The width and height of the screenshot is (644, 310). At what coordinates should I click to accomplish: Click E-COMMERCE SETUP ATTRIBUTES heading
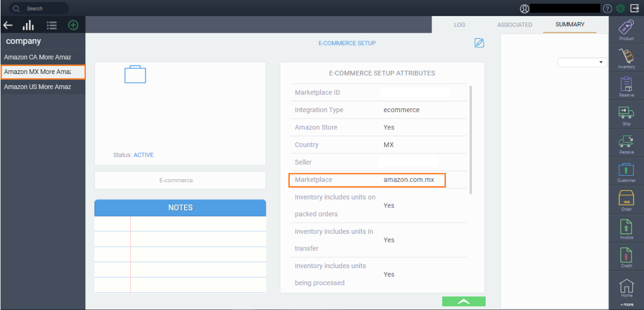pyautogui.click(x=382, y=73)
